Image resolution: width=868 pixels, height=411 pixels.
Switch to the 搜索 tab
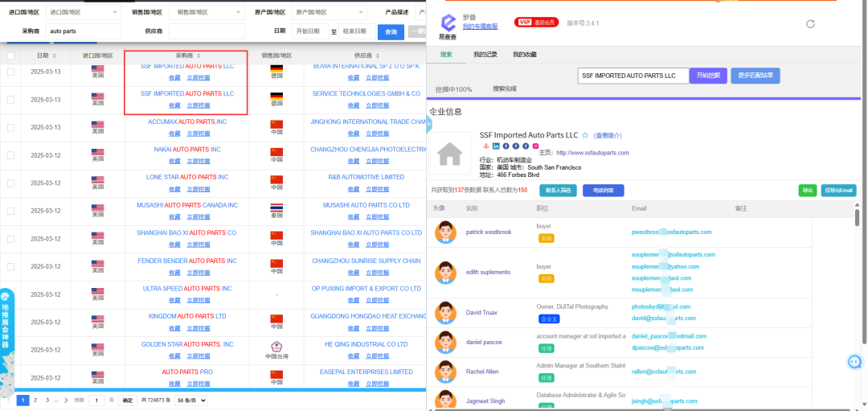(446, 55)
